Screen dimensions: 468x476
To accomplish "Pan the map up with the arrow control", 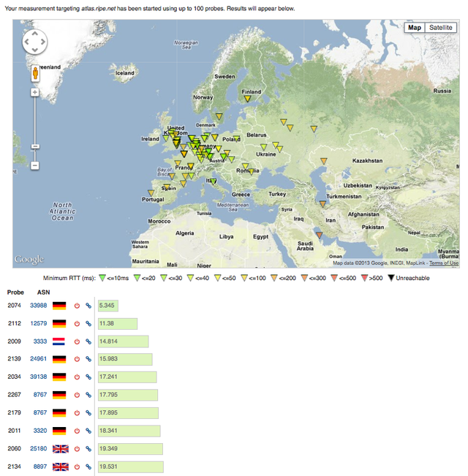I will pyautogui.click(x=35, y=34).
